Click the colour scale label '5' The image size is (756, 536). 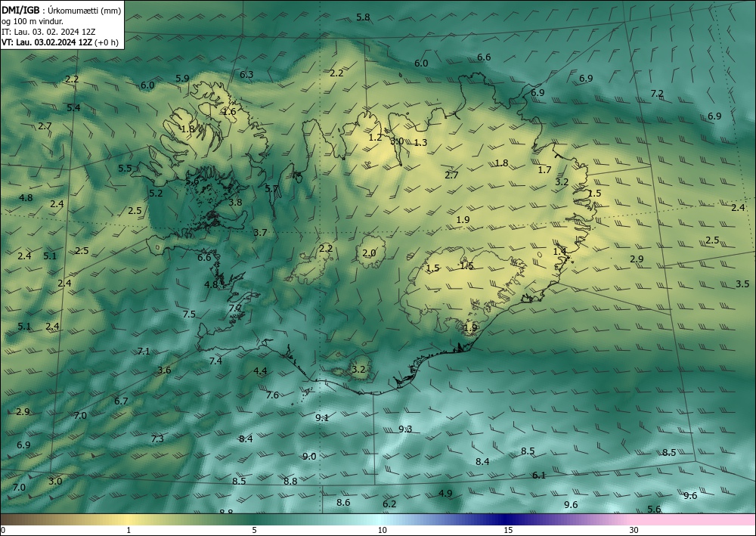pyautogui.click(x=254, y=530)
